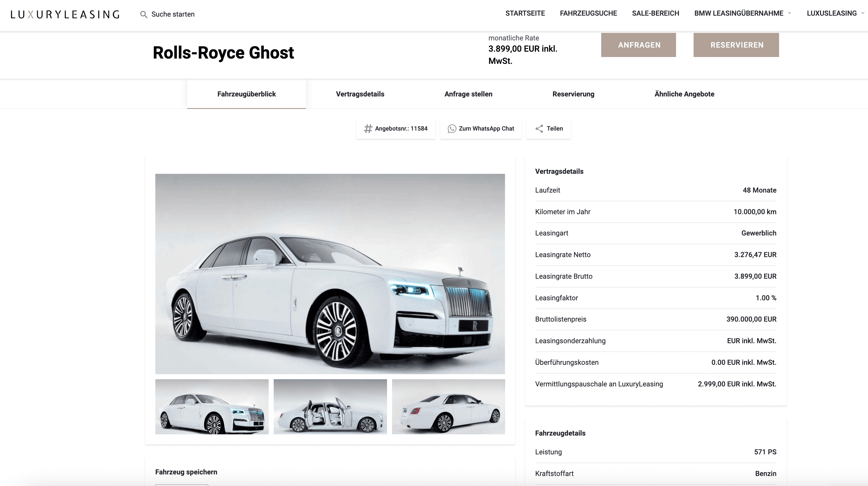Switch to the Vertragsdetails tab
This screenshot has height=486, width=868.
pyautogui.click(x=360, y=94)
